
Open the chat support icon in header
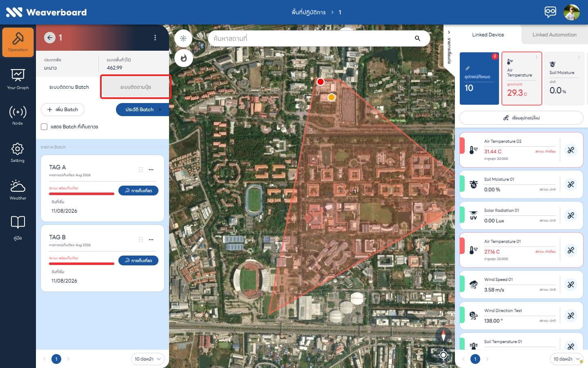click(550, 12)
